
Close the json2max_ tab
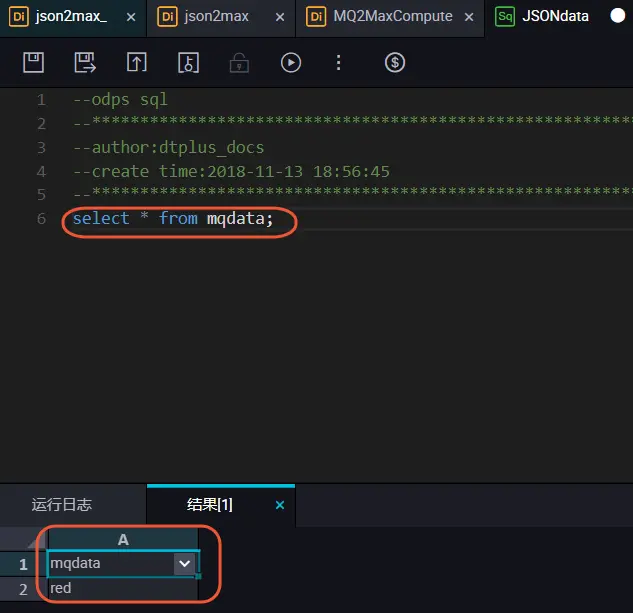coord(131,17)
